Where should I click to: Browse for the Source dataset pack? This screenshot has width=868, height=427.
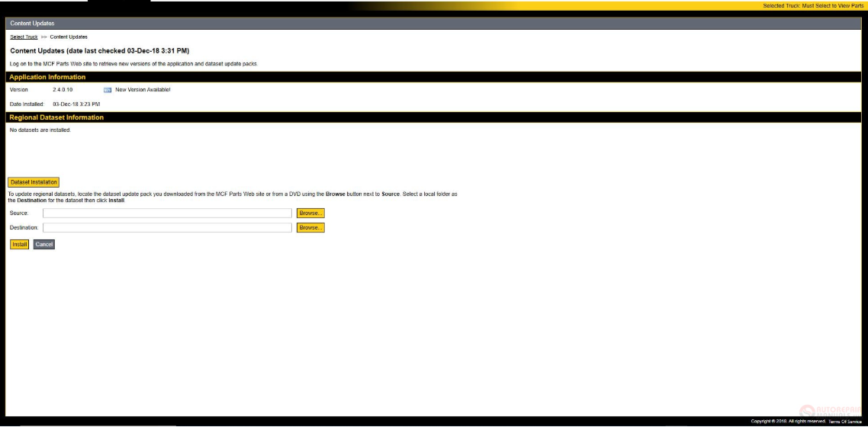[310, 213]
